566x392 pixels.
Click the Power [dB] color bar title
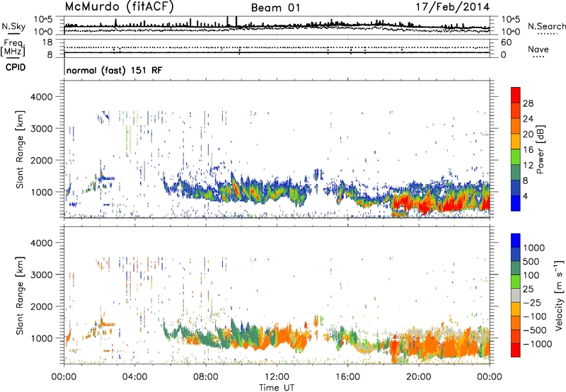(541, 150)
